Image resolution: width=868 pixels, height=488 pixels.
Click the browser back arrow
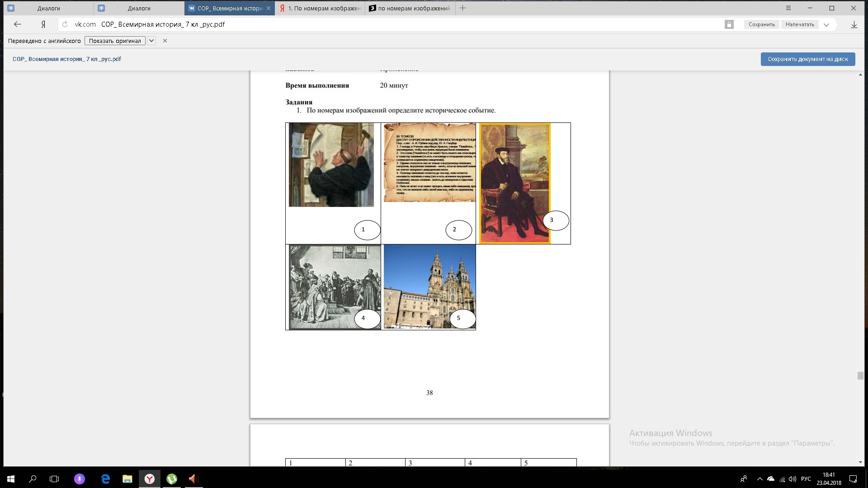tap(17, 24)
